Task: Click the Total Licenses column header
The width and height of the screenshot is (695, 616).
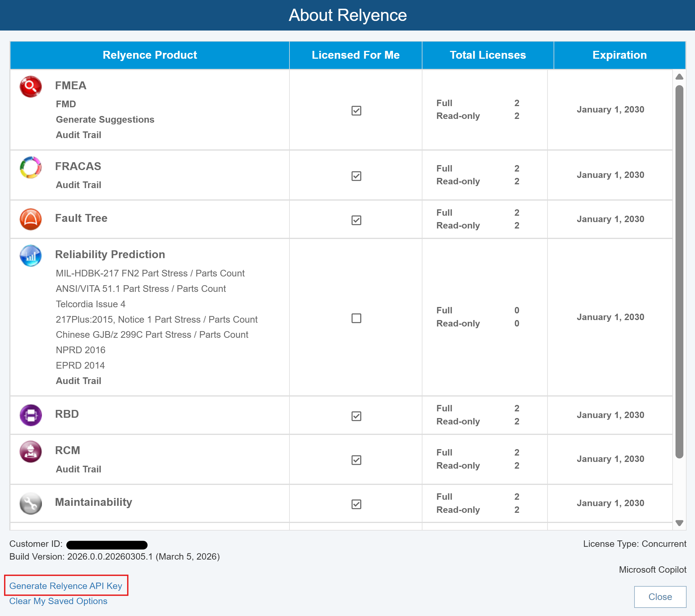Action: pyautogui.click(x=488, y=55)
